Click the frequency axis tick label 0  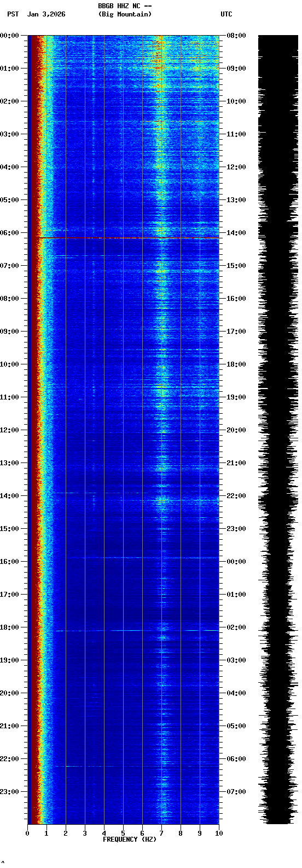27,833
